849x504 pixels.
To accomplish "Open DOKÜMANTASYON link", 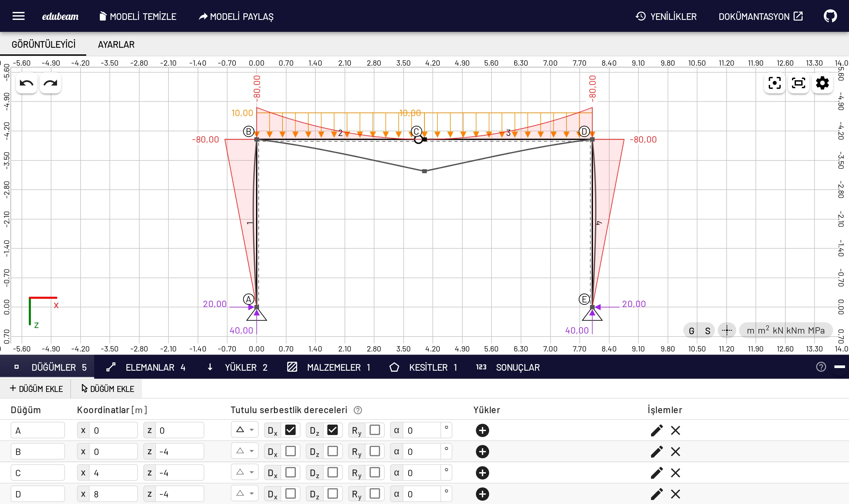I will point(761,16).
